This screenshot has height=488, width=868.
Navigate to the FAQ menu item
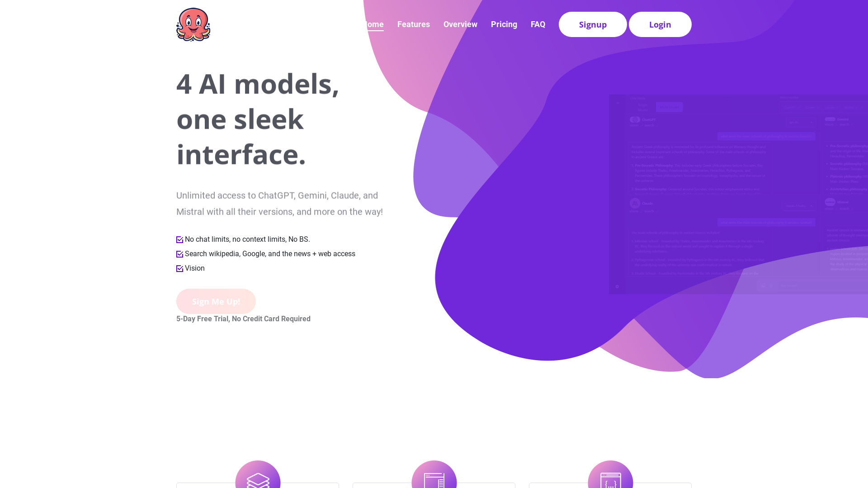coord(538,24)
